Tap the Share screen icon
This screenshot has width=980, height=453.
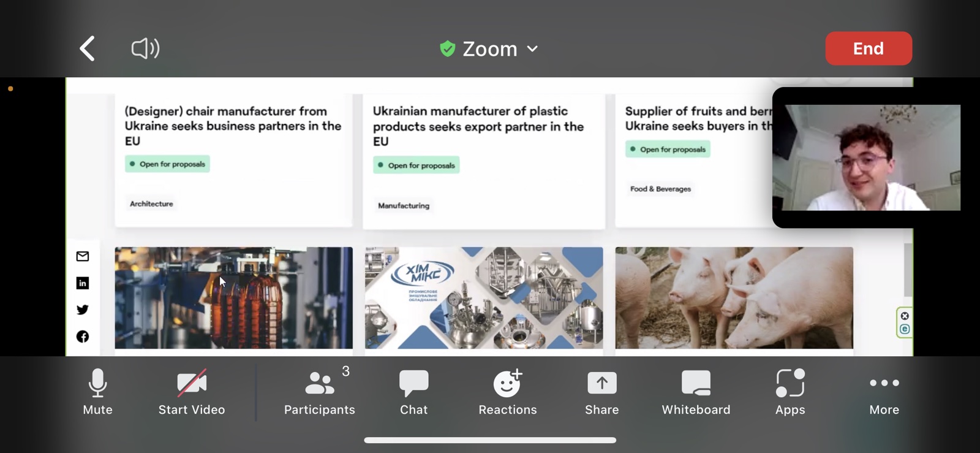pyautogui.click(x=601, y=392)
